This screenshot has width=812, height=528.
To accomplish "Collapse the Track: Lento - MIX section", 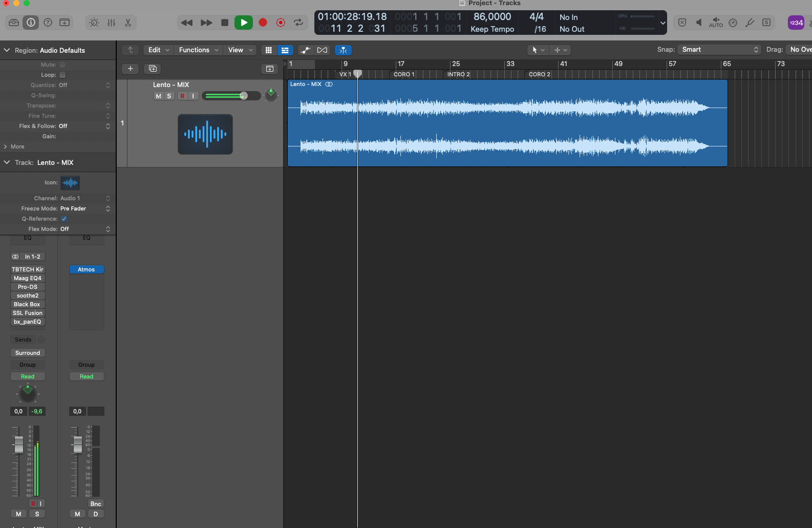I will coord(7,162).
